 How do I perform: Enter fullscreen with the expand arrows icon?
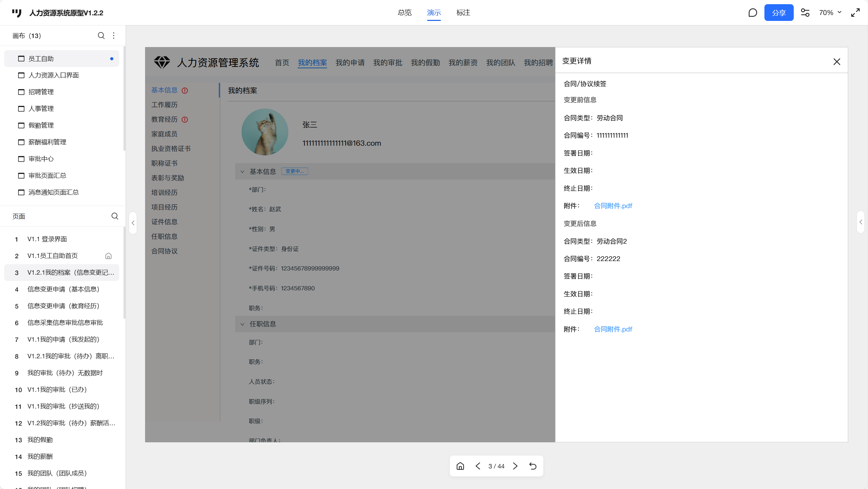pyautogui.click(x=855, y=13)
